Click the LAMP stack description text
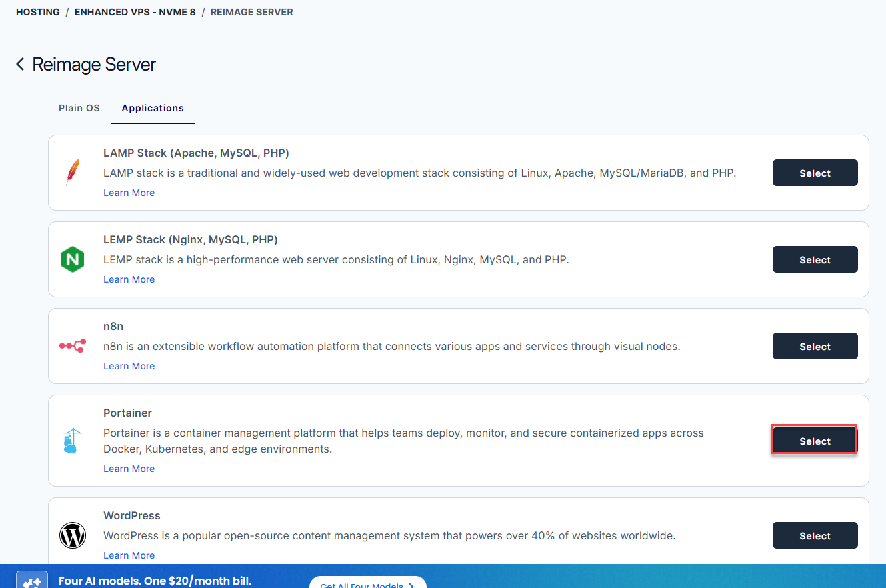The image size is (886, 588). 420,173
